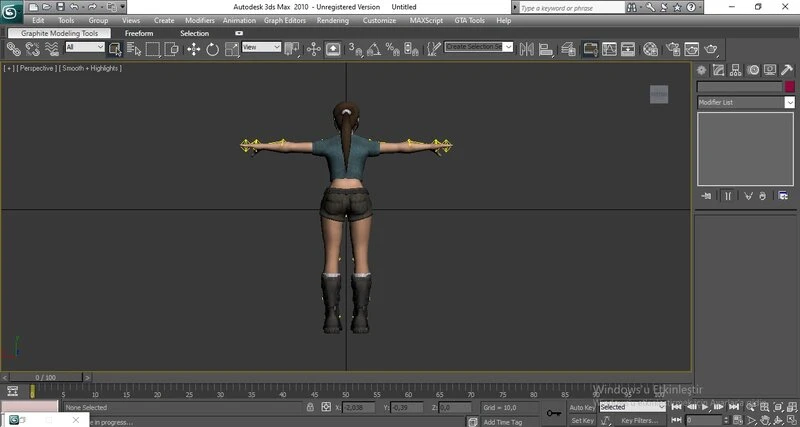This screenshot has width=800, height=427.
Task: Click Add Time Tag
Action: [x=503, y=422]
